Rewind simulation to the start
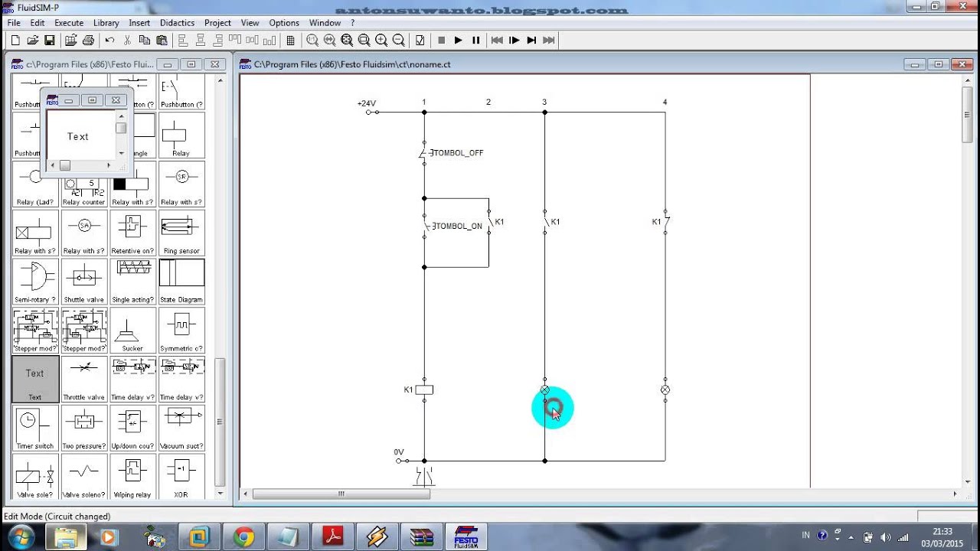 click(x=497, y=40)
